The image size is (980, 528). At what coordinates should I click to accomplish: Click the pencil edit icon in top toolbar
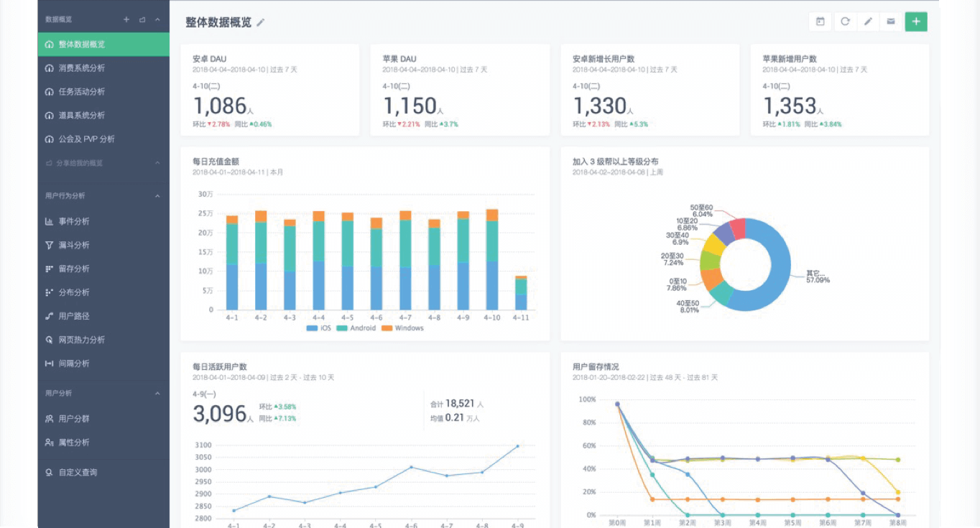868,22
